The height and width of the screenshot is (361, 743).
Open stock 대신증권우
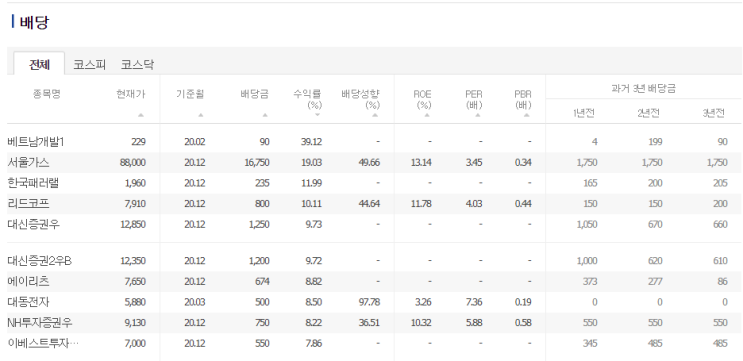(x=34, y=224)
